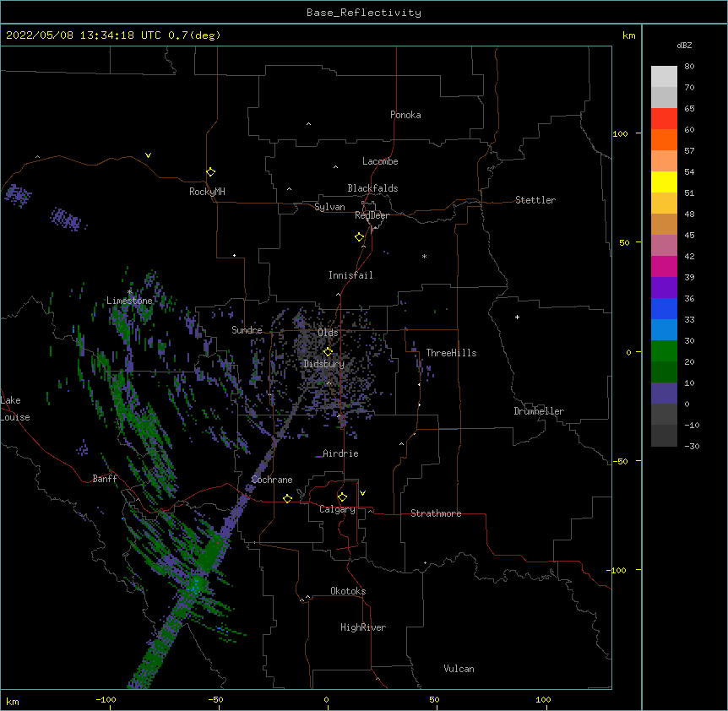The image size is (728, 711).
Task: Click the yellow diamond marker south of RedDeer
Action: [359, 237]
